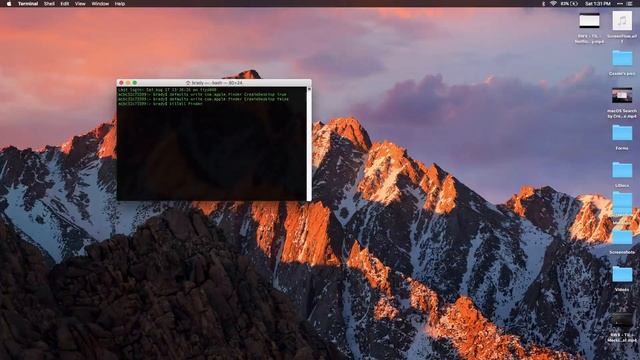This screenshot has width=640, height=360.
Task: Click the Last login line in Terminal
Action: coord(167,90)
